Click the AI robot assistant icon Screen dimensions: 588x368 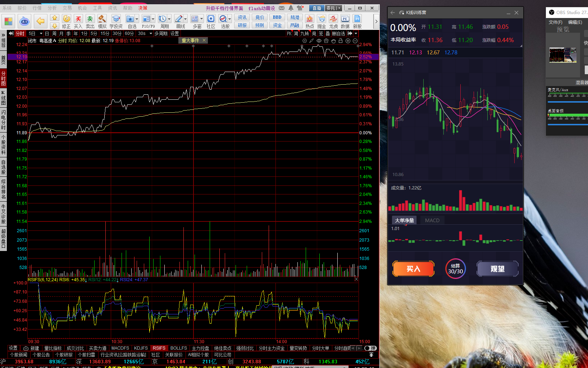tap(24, 22)
